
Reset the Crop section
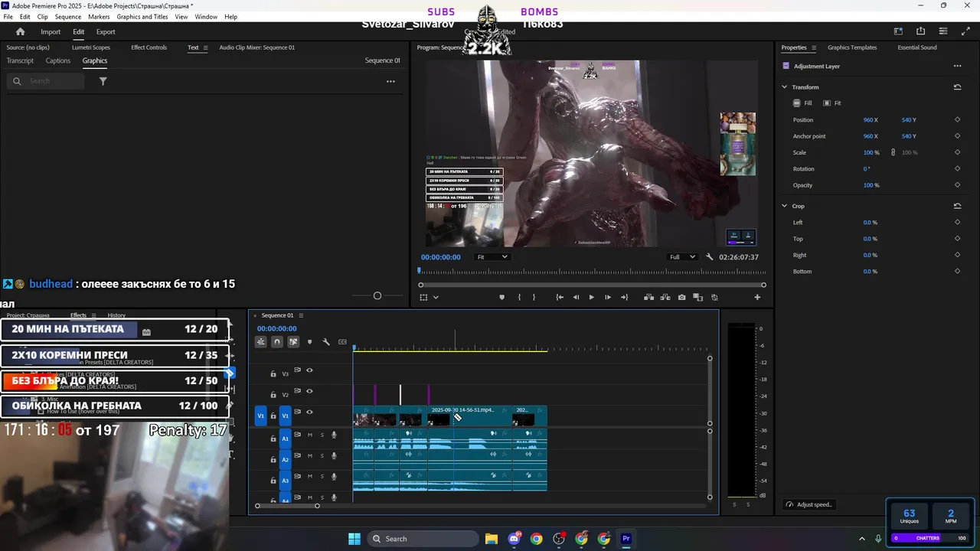[957, 206]
